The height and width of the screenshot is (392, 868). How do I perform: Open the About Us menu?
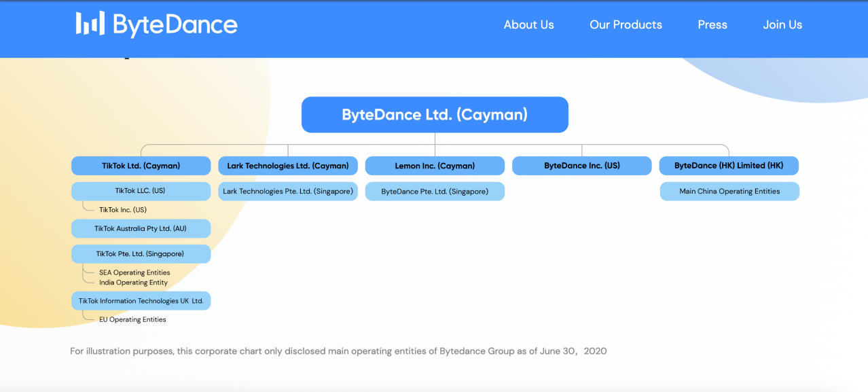tap(528, 24)
